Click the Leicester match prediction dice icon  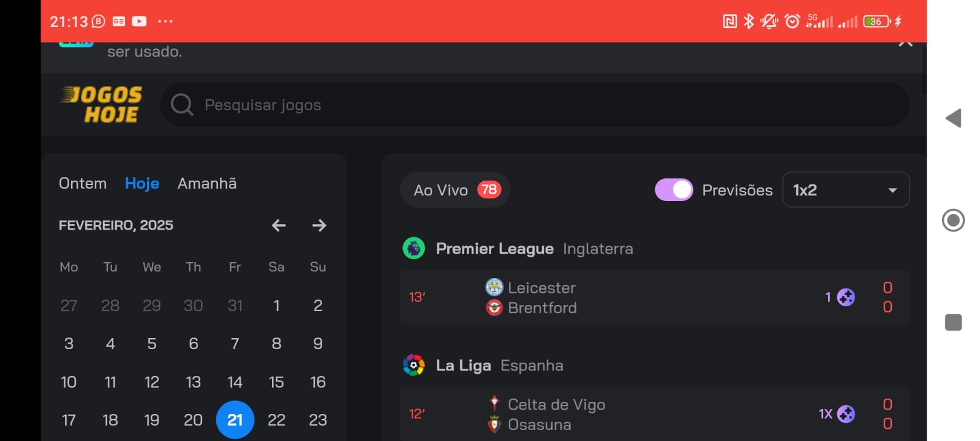click(x=846, y=298)
